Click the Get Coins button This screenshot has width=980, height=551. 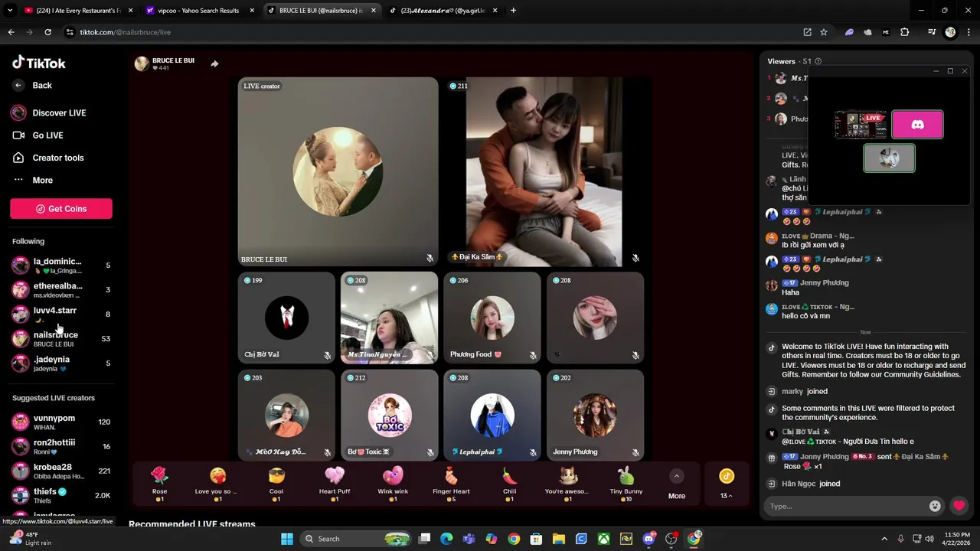(x=61, y=209)
